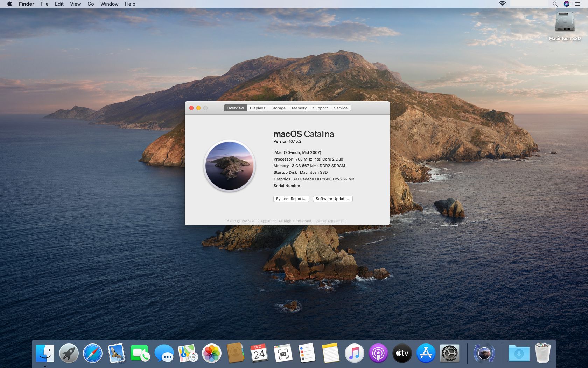Click the Software Update button
The image size is (588, 368).
click(332, 199)
